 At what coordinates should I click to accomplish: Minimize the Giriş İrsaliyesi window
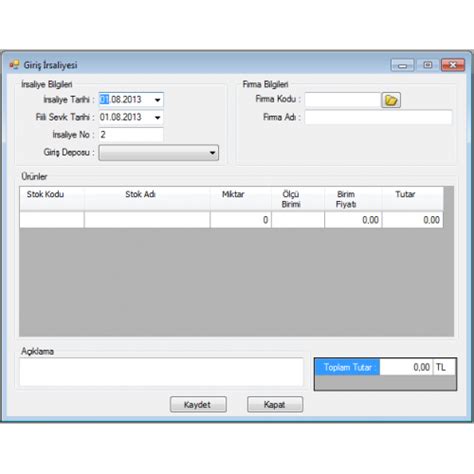pos(402,65)
